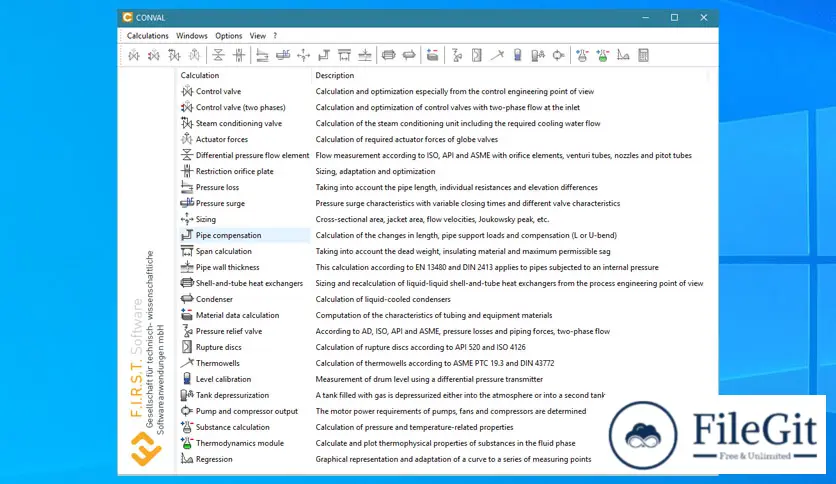Click the Steam conditioning valve toolbar icon
Screen dimensions: 836x484
174,55
